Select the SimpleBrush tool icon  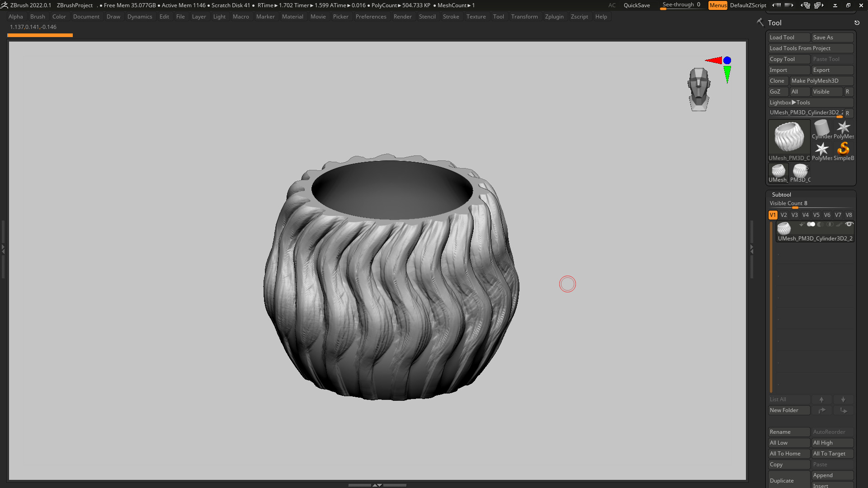click(x=844, y=151)
